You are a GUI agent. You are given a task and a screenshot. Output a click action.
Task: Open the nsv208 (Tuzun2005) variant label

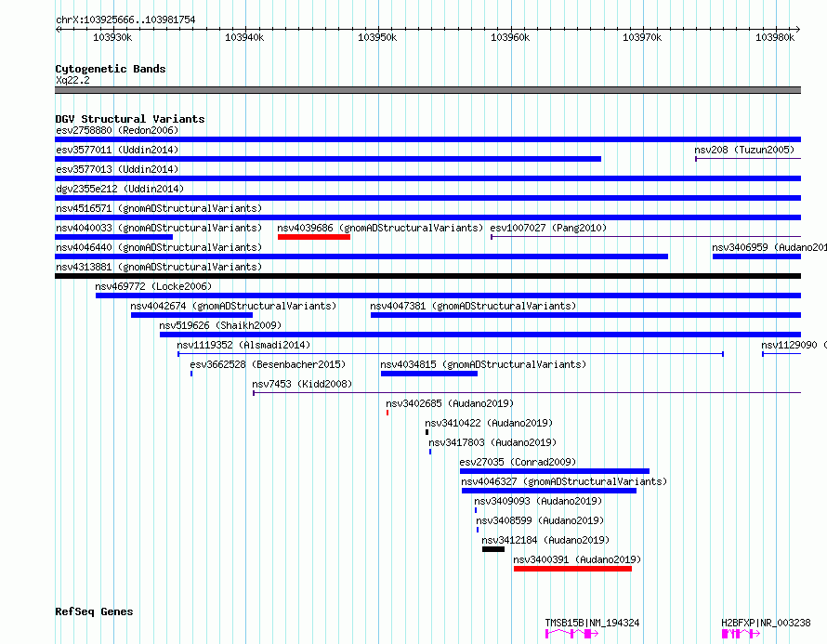click(x=744, y=150)
